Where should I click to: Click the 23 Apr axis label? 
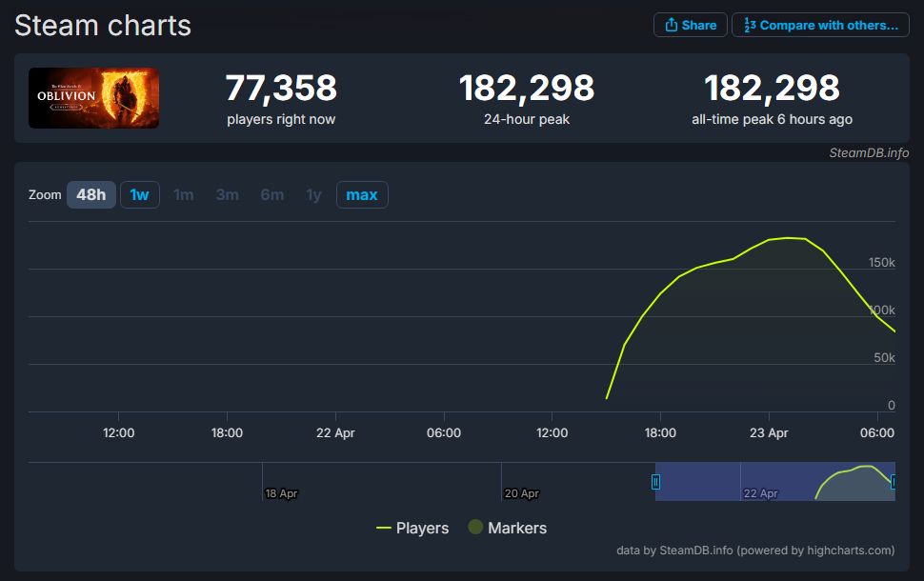769,433
